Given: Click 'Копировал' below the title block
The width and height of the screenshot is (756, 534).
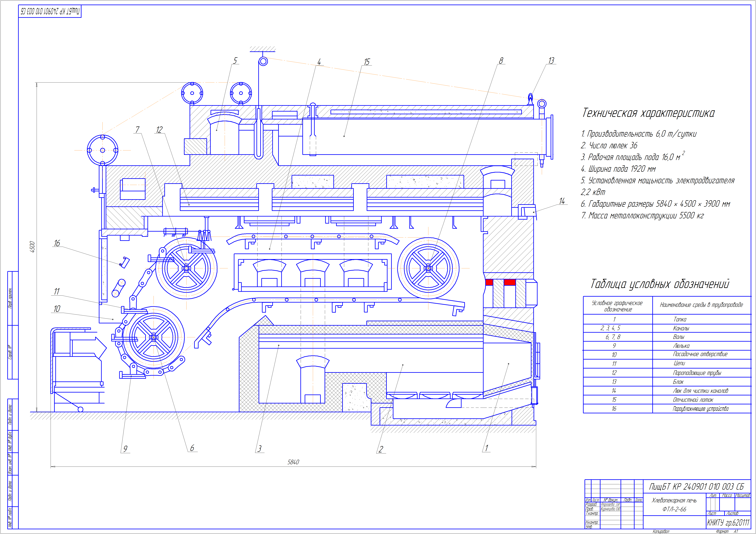Looking at the screenshot, I should coord(661,531).
